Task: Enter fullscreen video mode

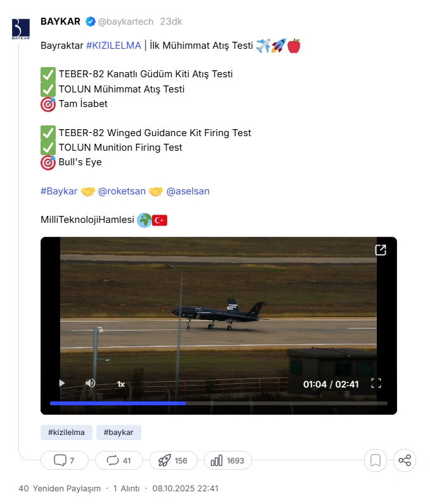Action: click(x=376, y=383)
